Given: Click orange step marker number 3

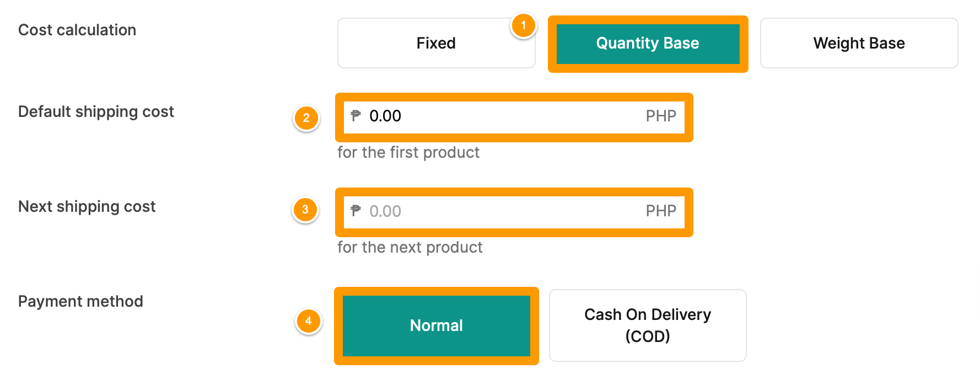Looking at the screenshot, I should coord(305,210).
